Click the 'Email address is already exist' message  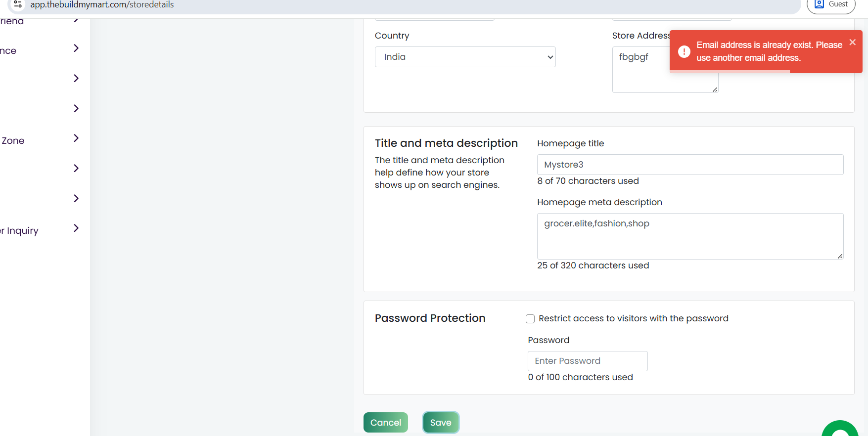[x=769, y=51]
